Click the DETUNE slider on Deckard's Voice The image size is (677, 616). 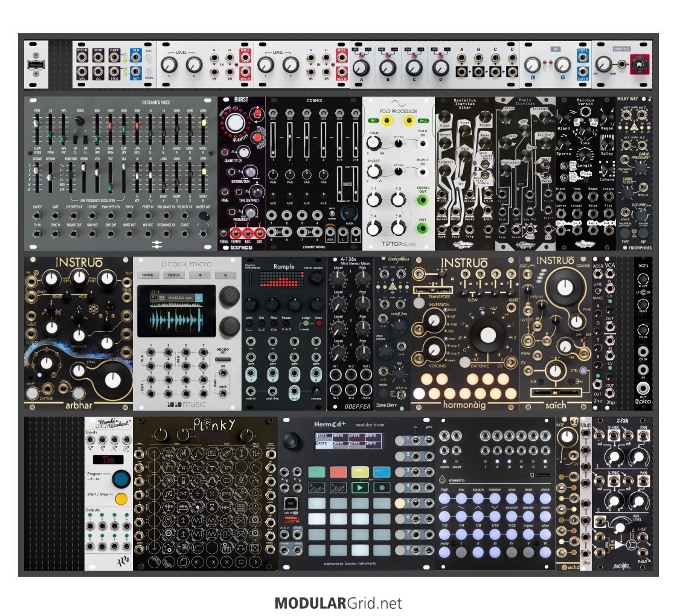click(51, 177)
